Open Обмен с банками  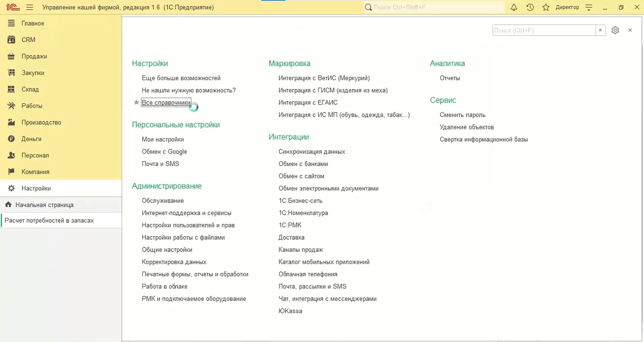point(303,164)
